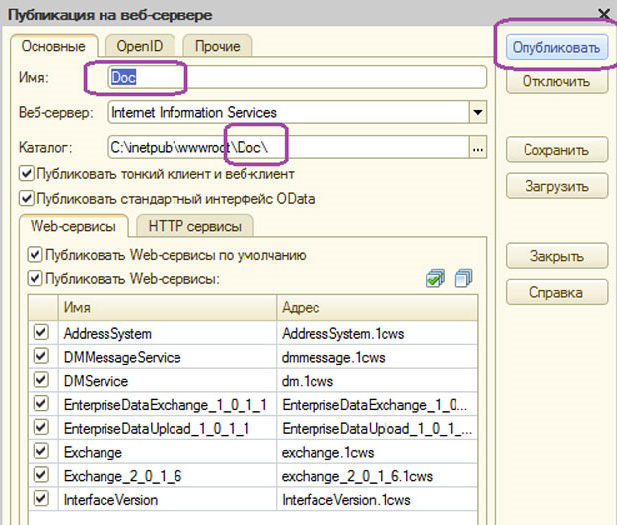Image resolution: width=617 pixels, height=525 pixels.
Task: Click the Опубликовать button
Action: pos(556,47)
